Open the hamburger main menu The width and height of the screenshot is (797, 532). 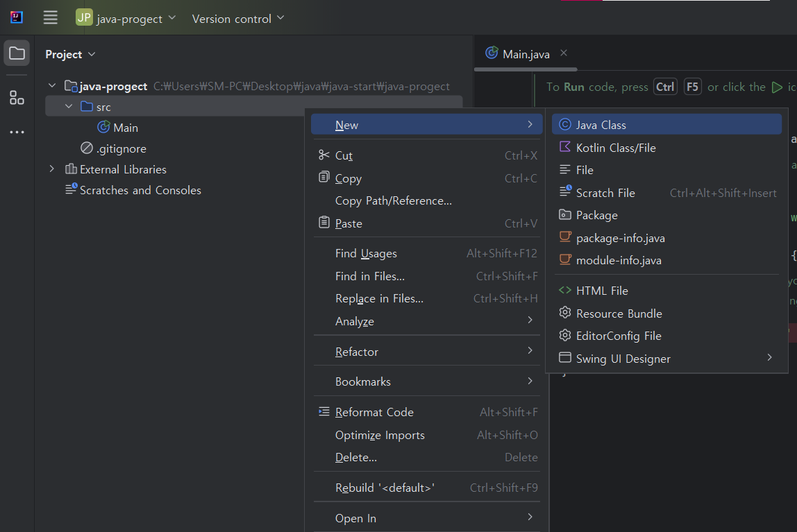click(x=50, y=18)
